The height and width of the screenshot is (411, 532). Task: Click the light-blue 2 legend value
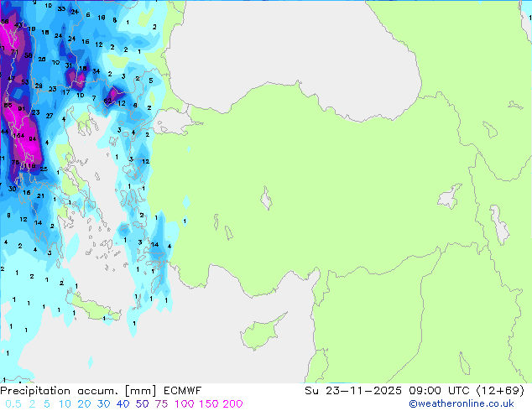[x=32, y=404]
